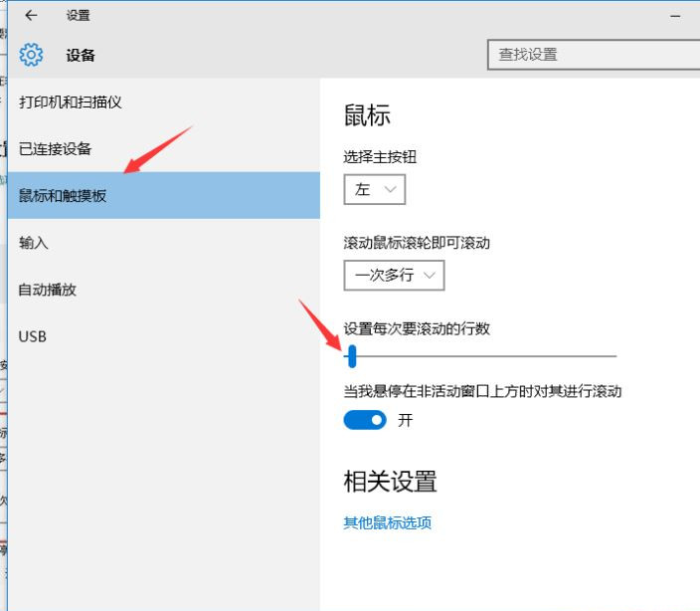The width and height of the screenshot is (700, 611).
Task: Turn off the inactive window scrolling toggle
Action: tap(365, 420)
